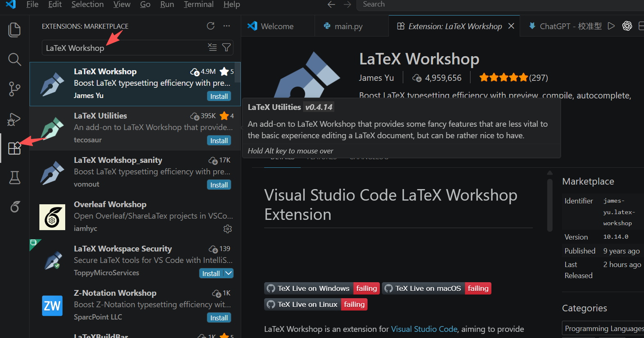Open the Run and Debug view

click(x=14, y=119)
